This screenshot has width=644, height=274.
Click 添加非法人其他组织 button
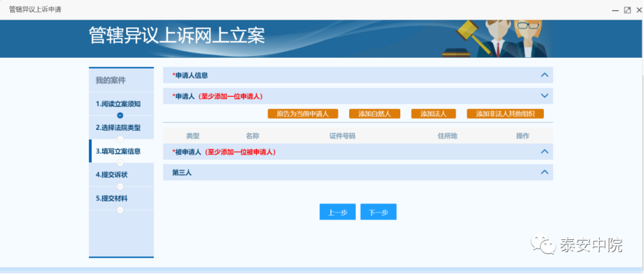pyautogui.click(x=505, y=114)
